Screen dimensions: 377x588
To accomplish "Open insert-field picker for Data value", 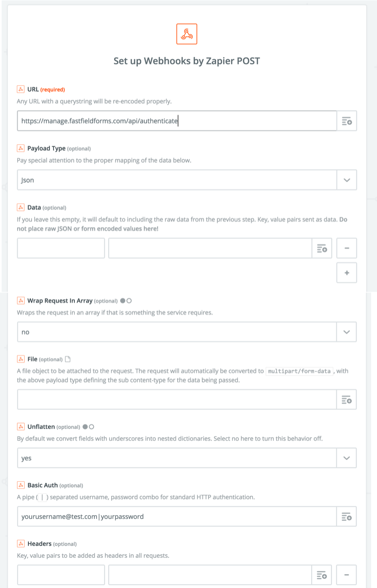I will pos(322,249).
